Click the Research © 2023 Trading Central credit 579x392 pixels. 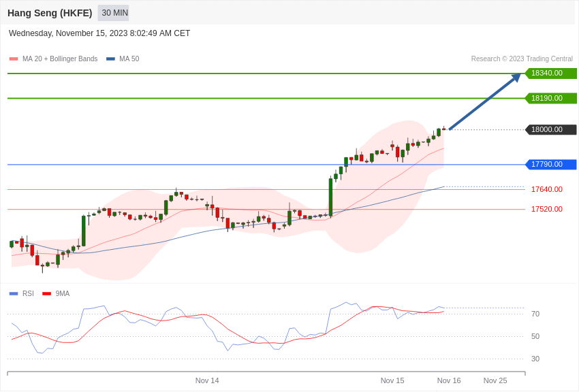[x=522, y=59]
